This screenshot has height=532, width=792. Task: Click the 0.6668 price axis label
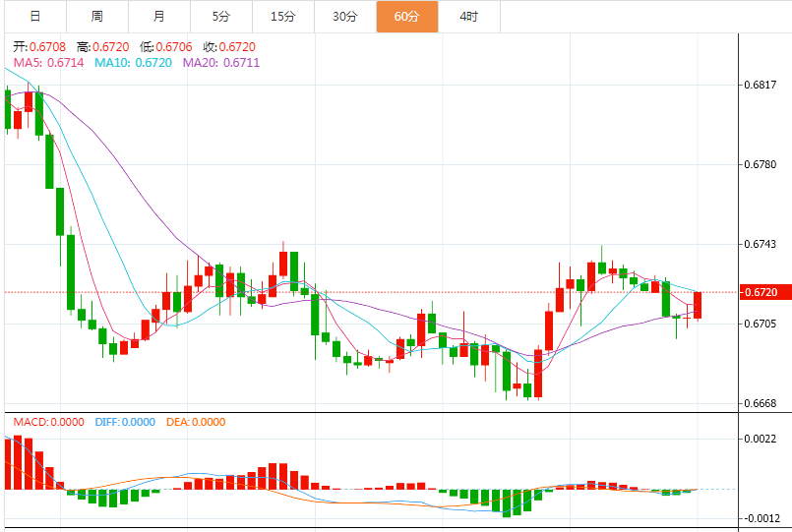pos(761,403)
